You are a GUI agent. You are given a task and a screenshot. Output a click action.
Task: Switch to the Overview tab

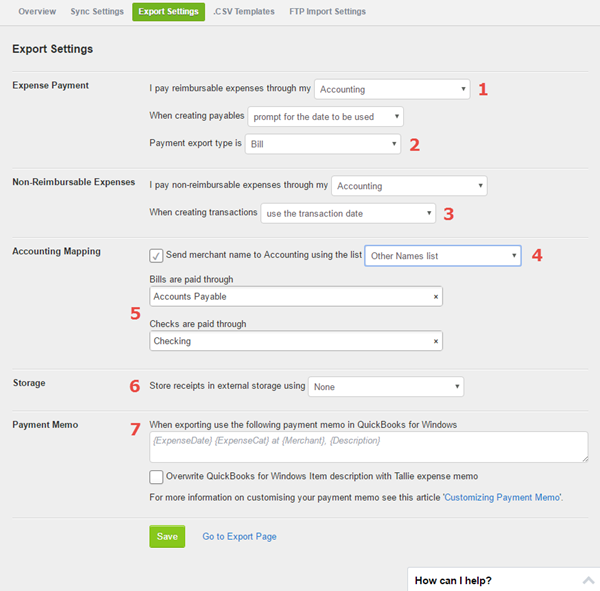tap(37, 11)
